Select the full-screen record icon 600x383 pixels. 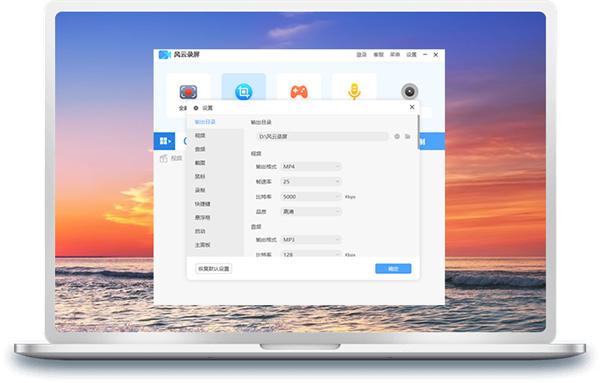point(188,92)
